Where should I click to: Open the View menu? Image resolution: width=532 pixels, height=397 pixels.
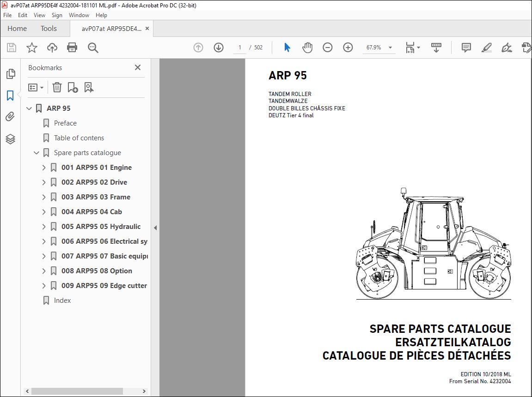(x=39, y=15)
